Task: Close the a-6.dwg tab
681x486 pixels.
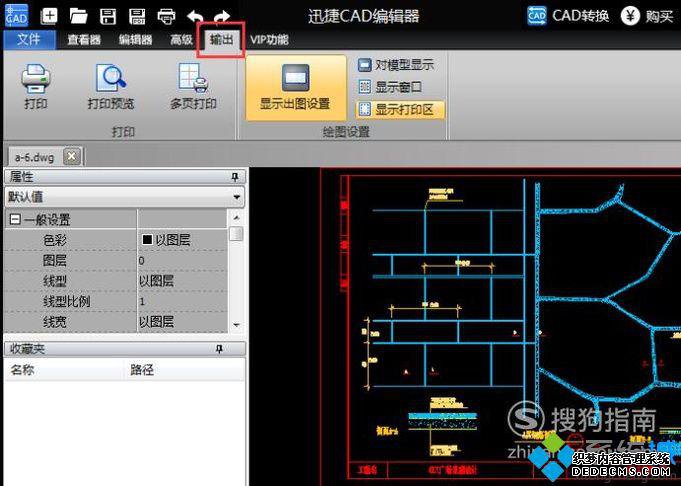Action: 72,156
